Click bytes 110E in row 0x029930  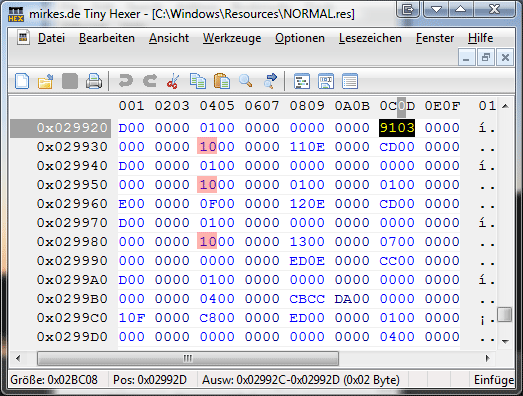(x=307, y=147)
